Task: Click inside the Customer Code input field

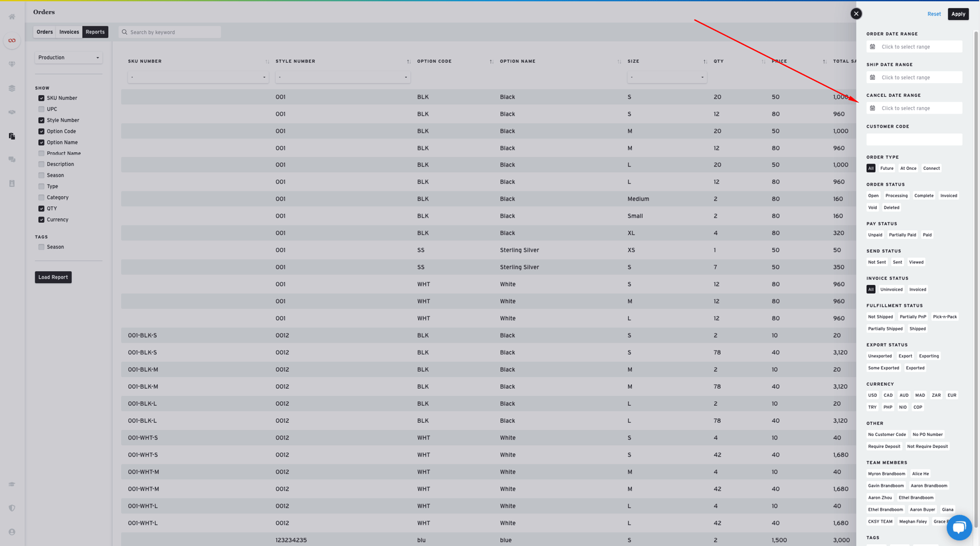Action: pyautogui.click(x=914, y=139)
